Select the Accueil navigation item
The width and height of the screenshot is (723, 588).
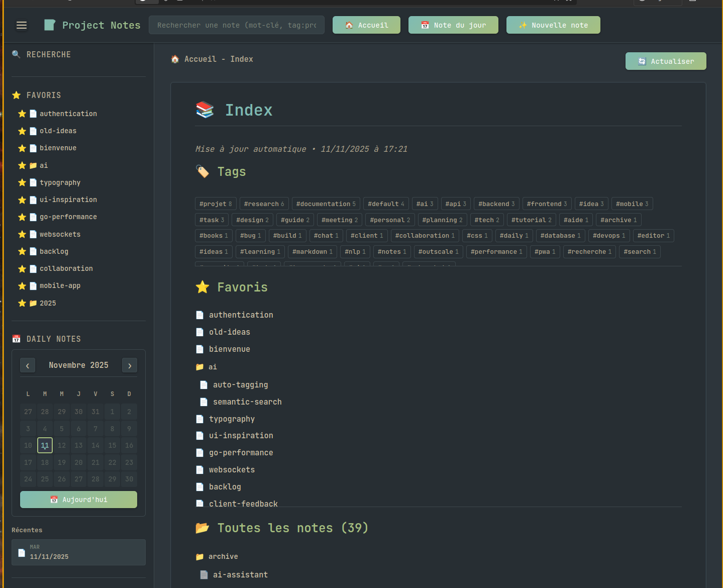click(x=366, y=25)
